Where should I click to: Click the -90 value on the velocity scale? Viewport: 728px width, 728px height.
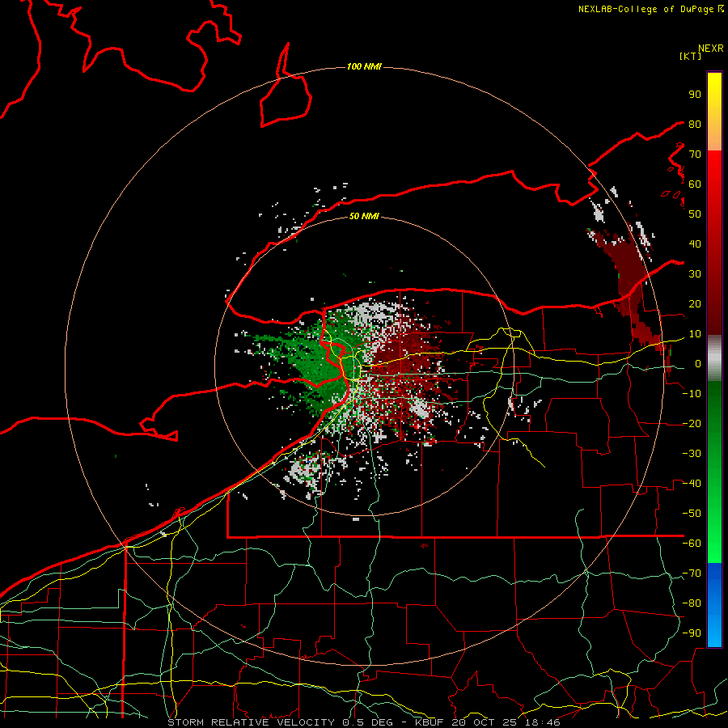tap(692, 633)
